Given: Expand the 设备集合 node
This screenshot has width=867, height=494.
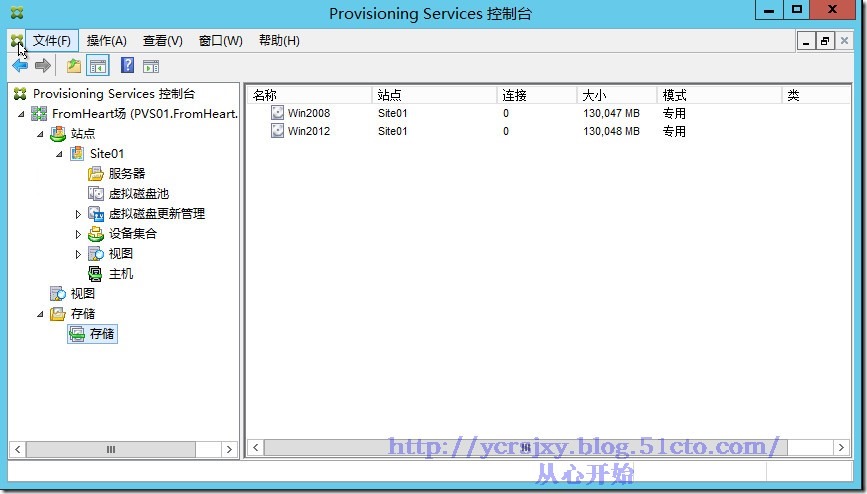Looking at the screenshot, I should point(78,234).
